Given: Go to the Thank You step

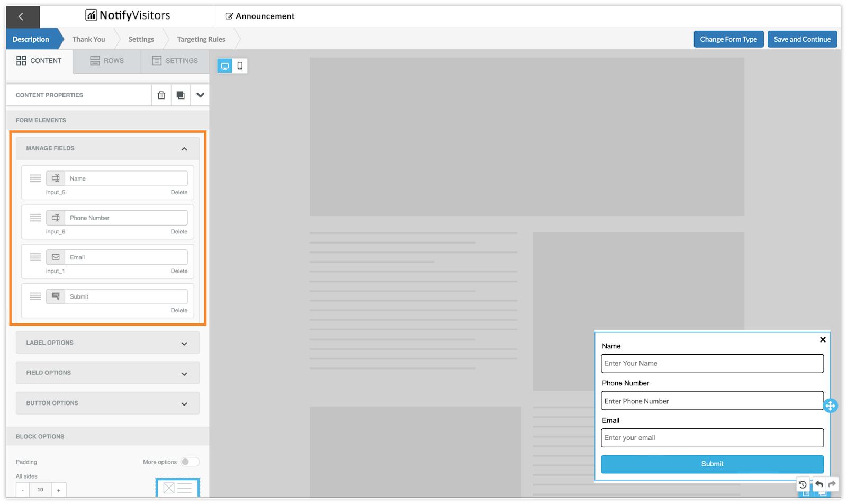Looking at the screenshot, I should point(88,39).
